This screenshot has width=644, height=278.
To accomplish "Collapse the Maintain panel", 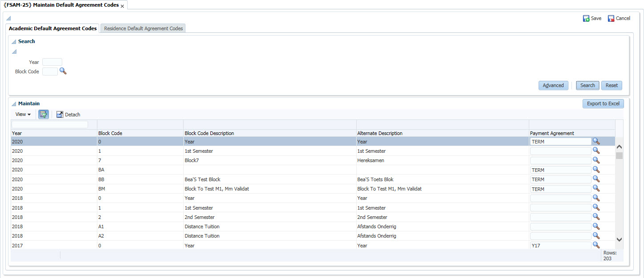I will (14, 104).
